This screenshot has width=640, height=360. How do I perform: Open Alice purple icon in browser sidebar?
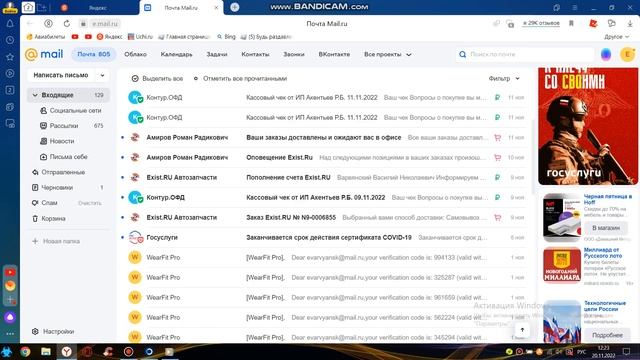tap(10, 317)
